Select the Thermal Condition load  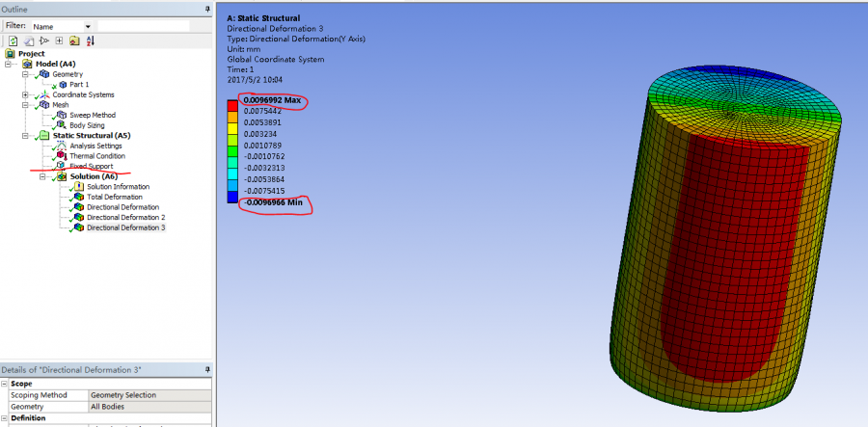tap(97, 156)
